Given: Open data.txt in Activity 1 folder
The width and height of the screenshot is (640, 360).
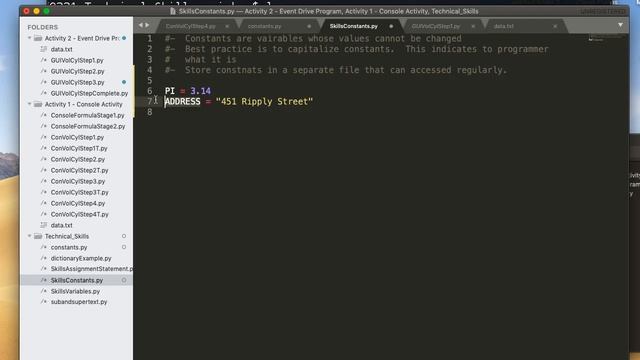Looking at the screenshot, I should tap(62, 225).
